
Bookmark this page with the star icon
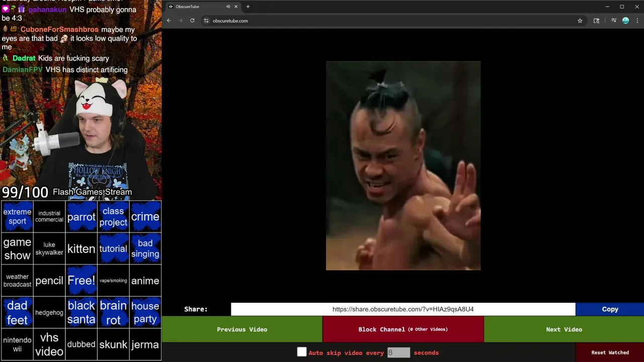pyautogui.click(x=580, y=21)
